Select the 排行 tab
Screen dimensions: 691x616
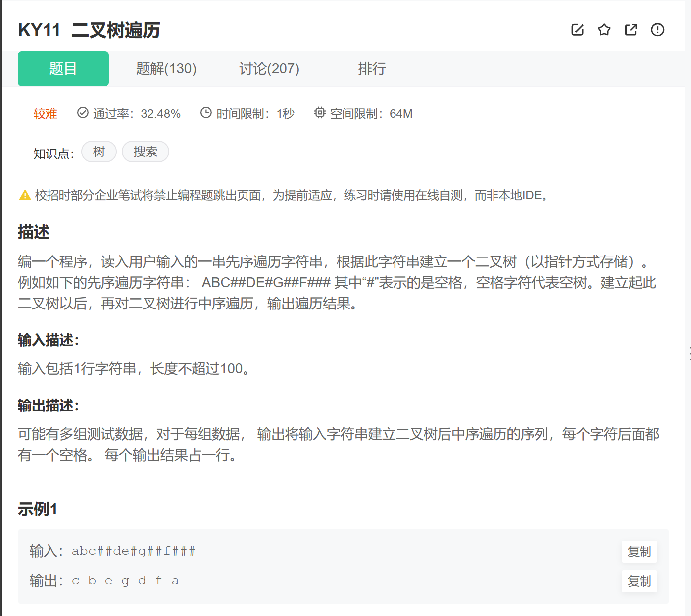tap(372, 69)
